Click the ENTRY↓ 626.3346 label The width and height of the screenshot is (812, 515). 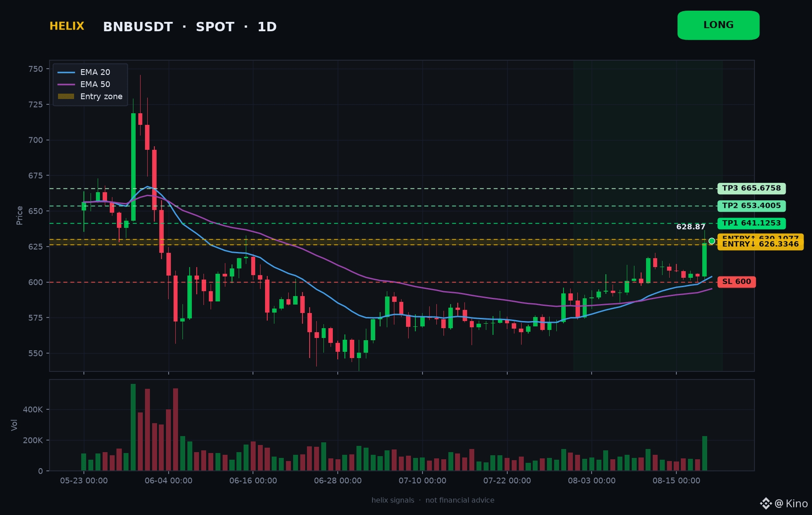[x=760, y=244]
